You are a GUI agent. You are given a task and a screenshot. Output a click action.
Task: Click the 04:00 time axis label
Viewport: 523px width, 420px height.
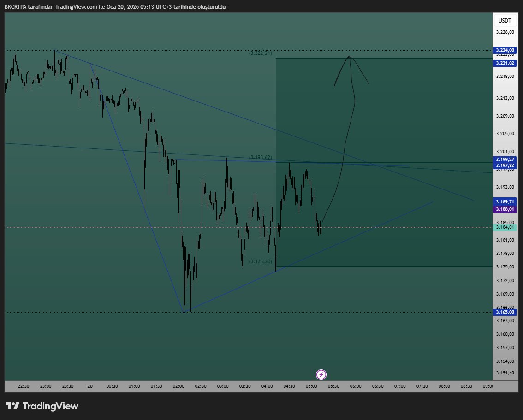pyautogui.click(x=267, y=386)
